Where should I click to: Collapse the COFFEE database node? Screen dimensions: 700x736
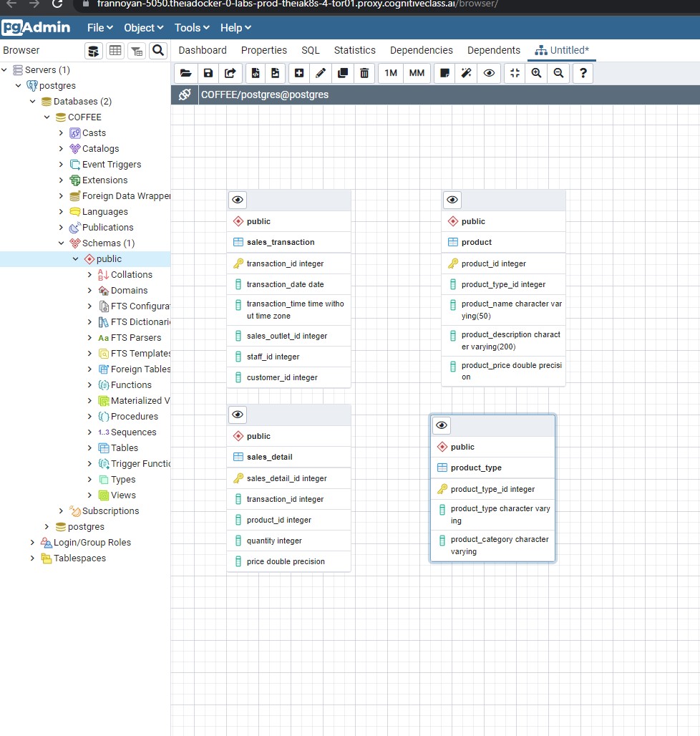(x=47, y=117)
